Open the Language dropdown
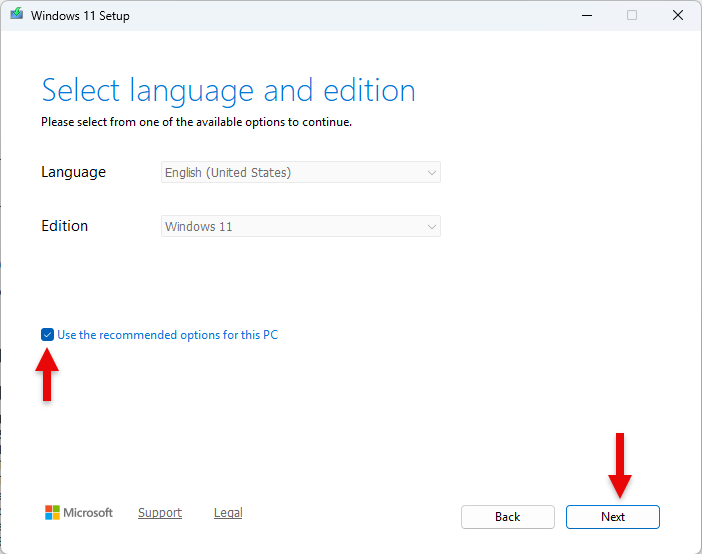The height and width of the screenshot is (554, 702). coord(300,172)
